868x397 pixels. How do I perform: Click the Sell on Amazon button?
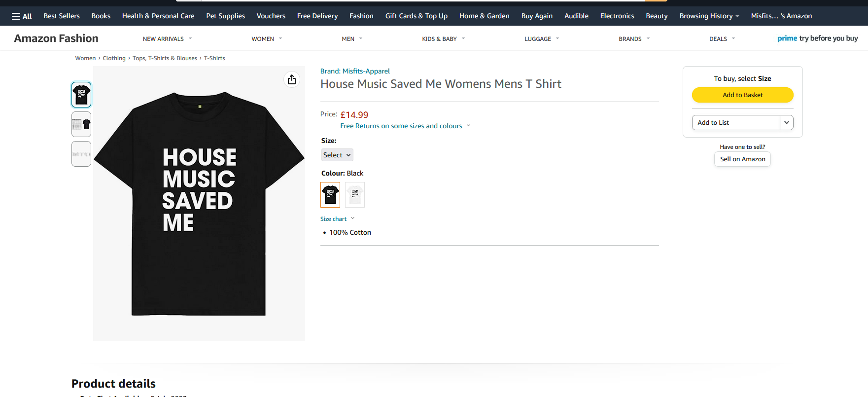[742, 159]
